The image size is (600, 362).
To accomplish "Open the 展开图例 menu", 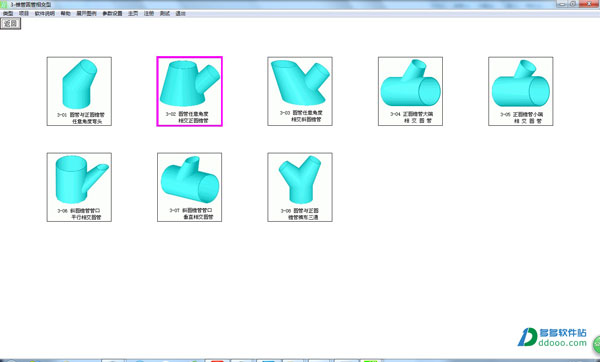I will (86, 13).
